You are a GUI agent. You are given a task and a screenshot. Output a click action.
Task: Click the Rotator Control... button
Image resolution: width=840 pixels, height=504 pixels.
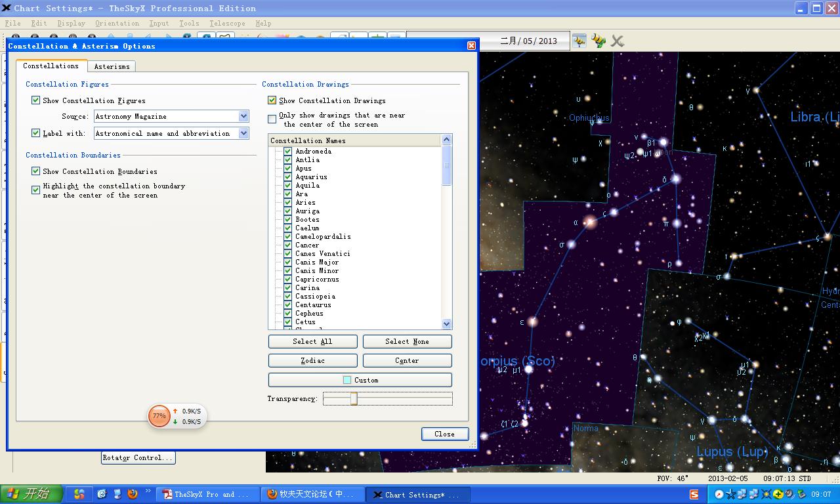coord(138,457)
